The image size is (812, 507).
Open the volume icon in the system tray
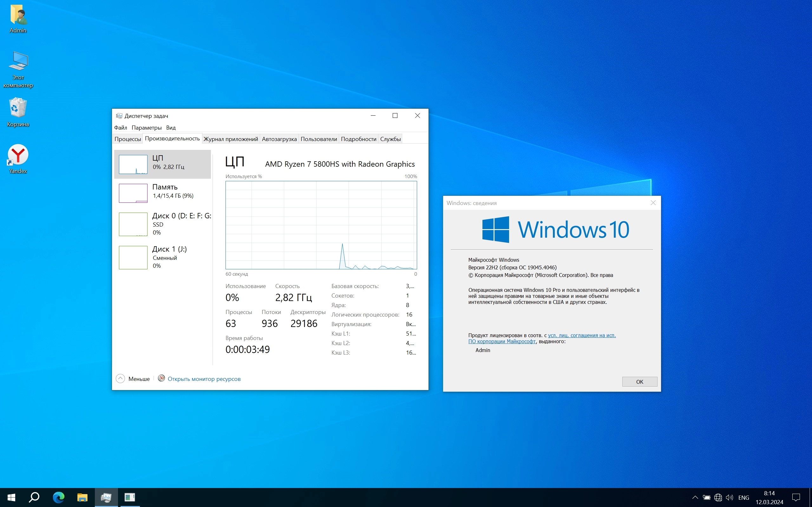(729, 497)
